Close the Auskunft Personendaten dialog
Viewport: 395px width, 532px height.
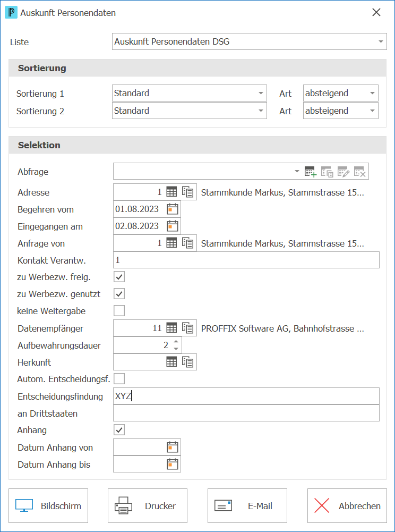[x=376, y=13]
